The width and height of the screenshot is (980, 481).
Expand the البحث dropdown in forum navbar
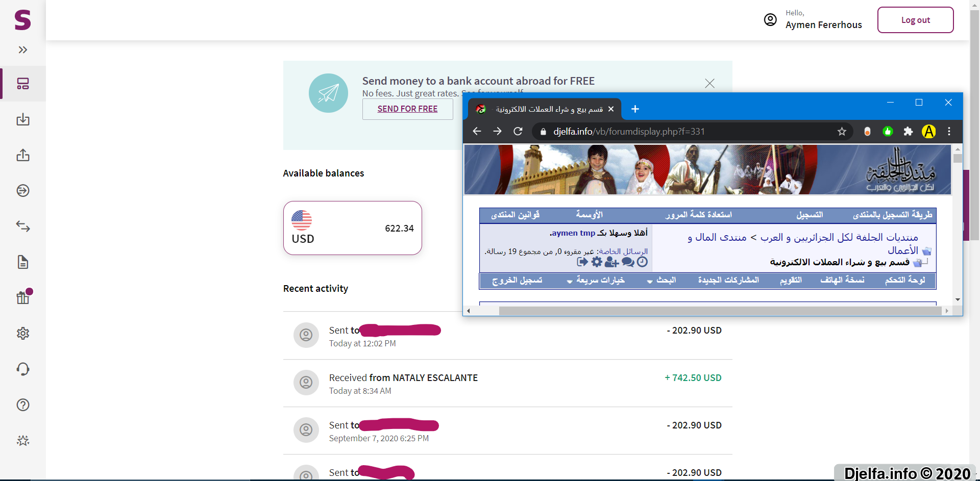(661, 281)
